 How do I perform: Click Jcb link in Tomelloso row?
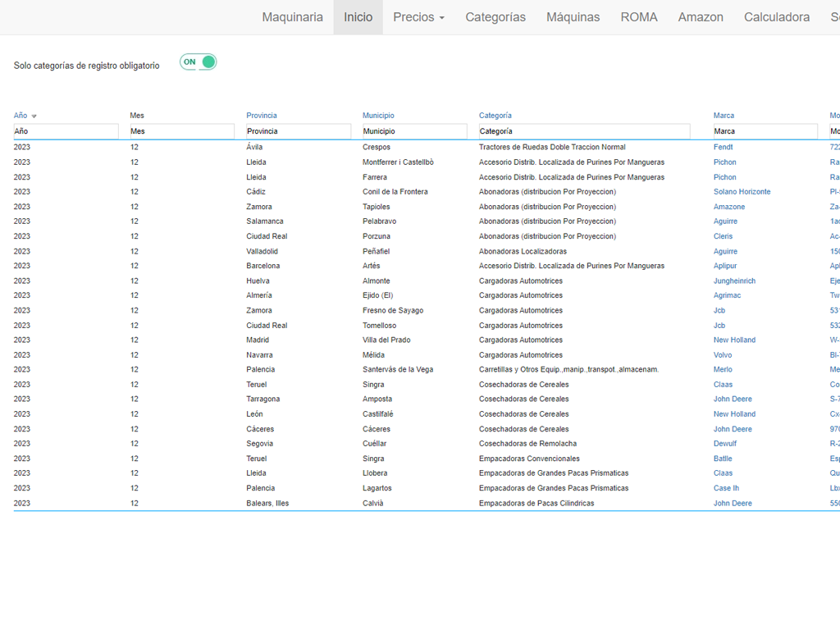(x=719, y=326)
